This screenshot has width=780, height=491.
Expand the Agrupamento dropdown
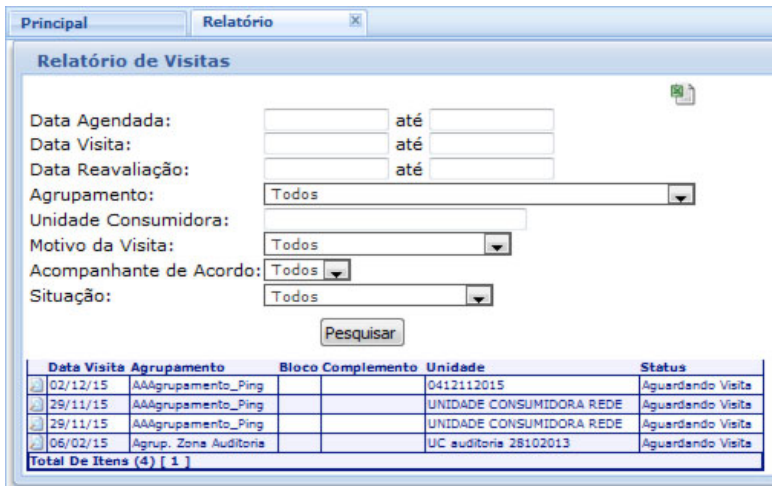tap(680, 196)
